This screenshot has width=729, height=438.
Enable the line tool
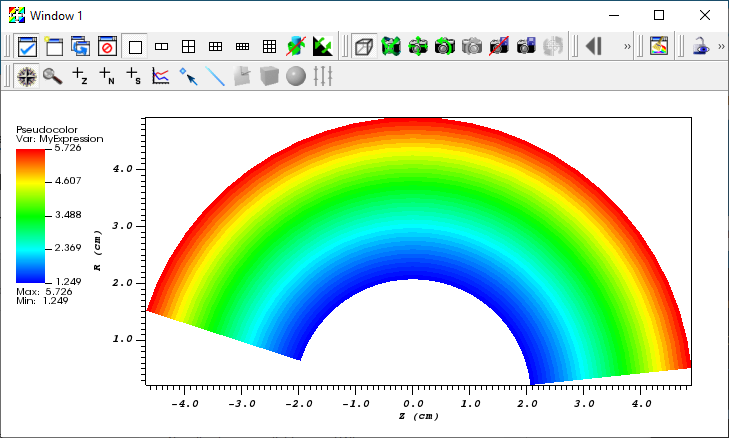click(x=215, y=76)
